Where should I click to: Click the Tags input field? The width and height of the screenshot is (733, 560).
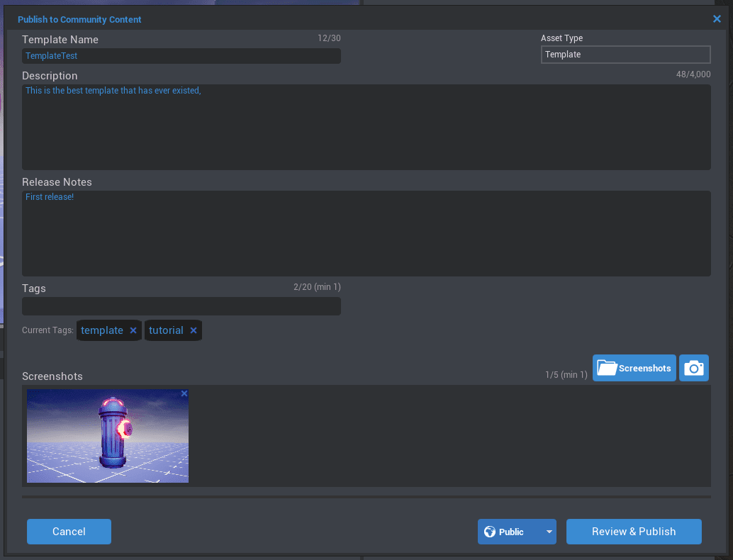point(181,306)
